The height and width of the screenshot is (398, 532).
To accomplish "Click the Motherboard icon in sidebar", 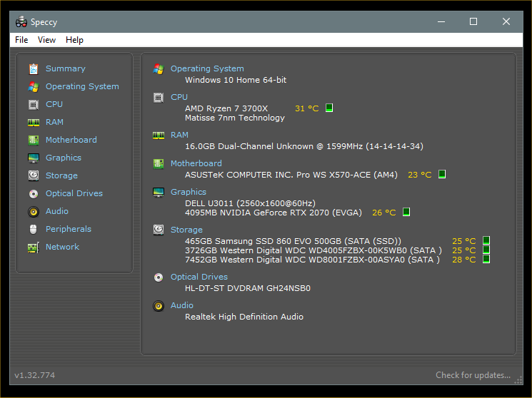I will click(34, 140).
